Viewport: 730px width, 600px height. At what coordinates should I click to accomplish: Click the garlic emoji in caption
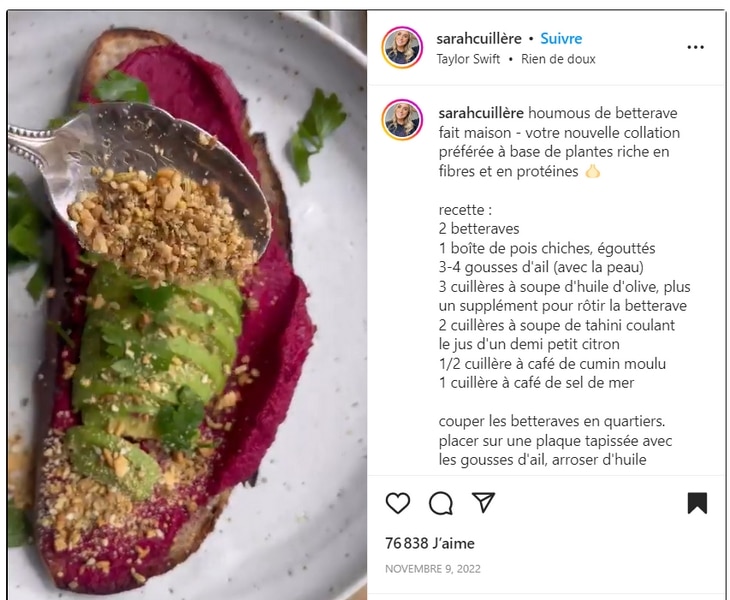(x=592, y=171)
